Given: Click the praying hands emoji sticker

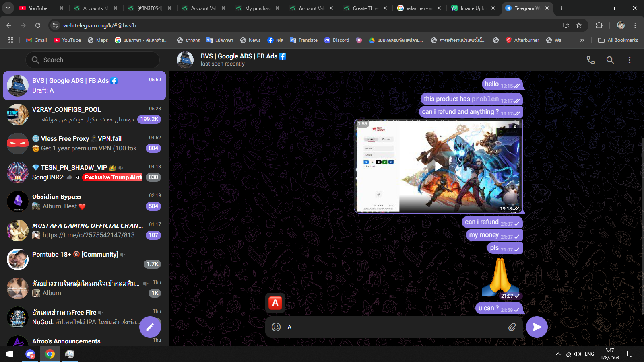Looking at the screenshot, I should tap(500, 277).
